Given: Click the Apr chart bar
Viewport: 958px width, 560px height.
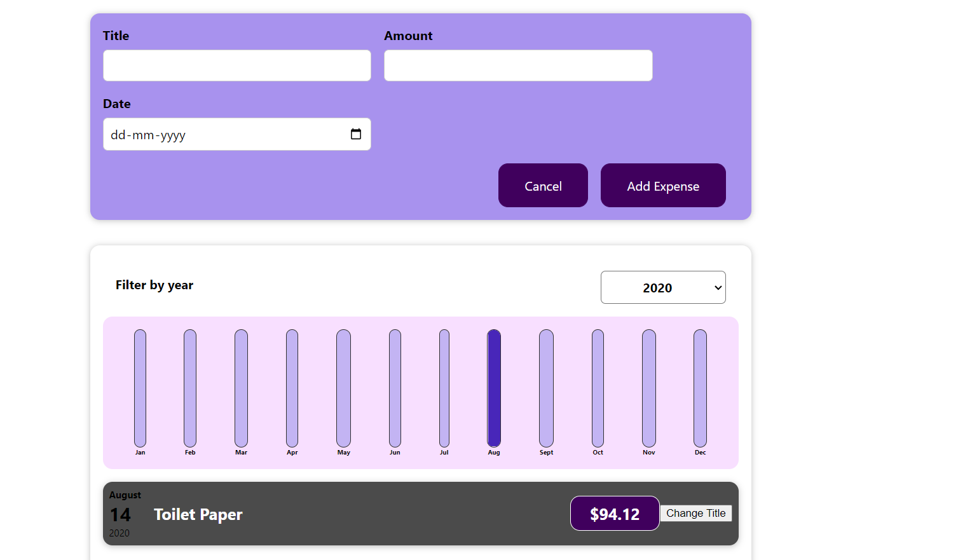Looking at the screenshot, I should pos(292,388).
